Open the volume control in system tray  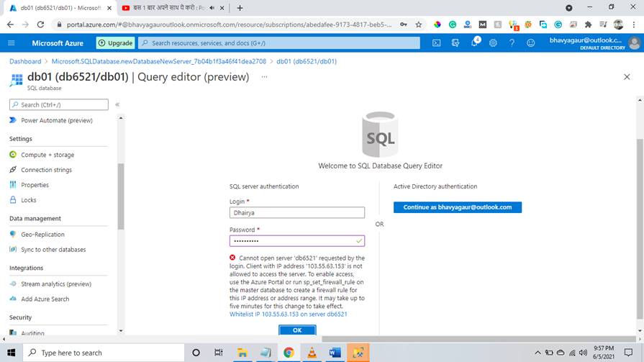[584, 353]
